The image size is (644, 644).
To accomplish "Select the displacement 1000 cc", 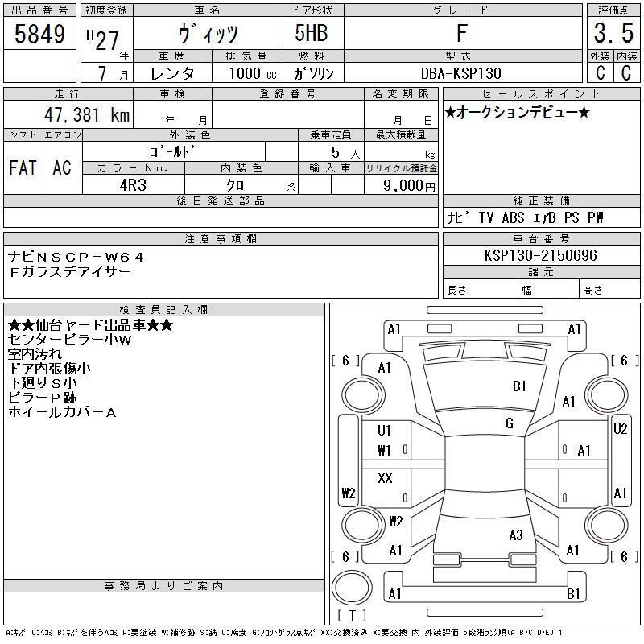I will pyautogui.click(x=253, y=73).
